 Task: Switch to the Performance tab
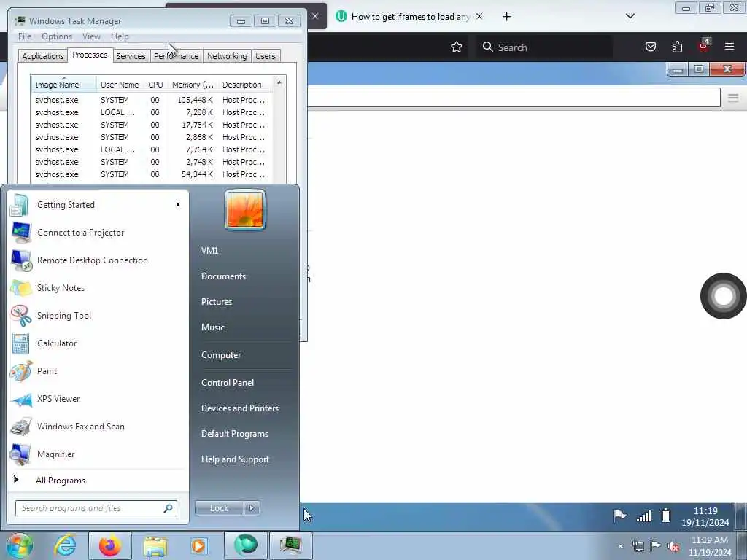coord(177,55)
